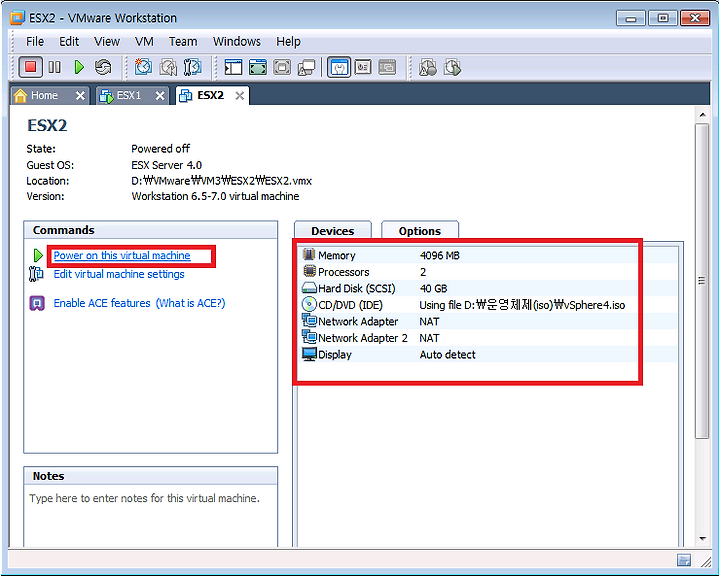Image resolution: width=720 pixels, height=576 pixels.
Task: Click the Processors device icon
Action: 309,271
